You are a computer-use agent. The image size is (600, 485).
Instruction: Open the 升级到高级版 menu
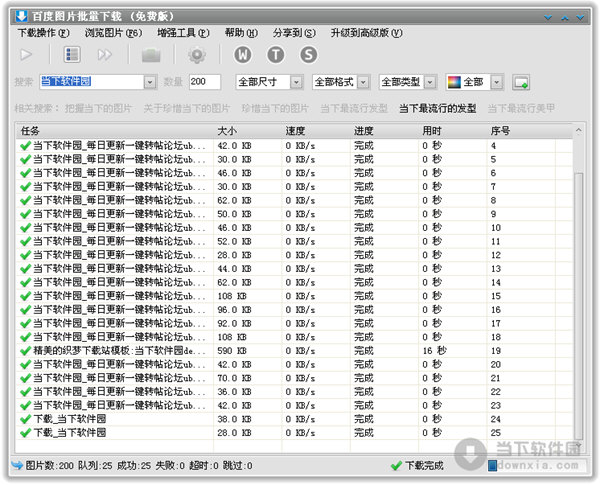click(x=367, y=33)
